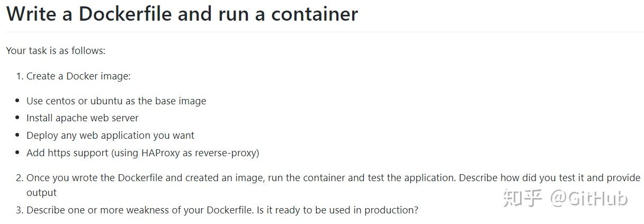Click the word "HAProxy" in the https bullet

coord(162,153)
